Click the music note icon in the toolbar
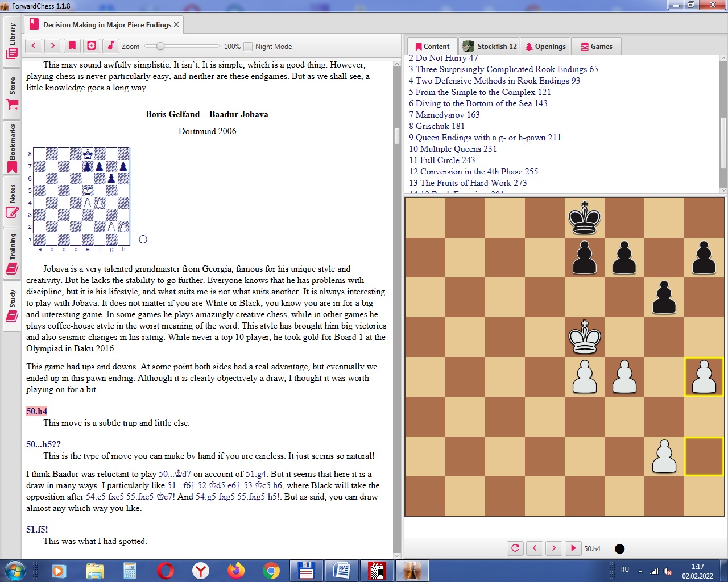The image size is (728, 582). point(111,46)
